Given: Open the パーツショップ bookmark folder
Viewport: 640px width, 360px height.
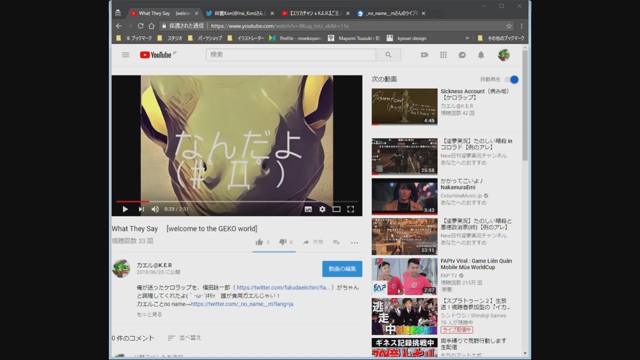Looking at the screenshot, I should click(x=205, y=38).
